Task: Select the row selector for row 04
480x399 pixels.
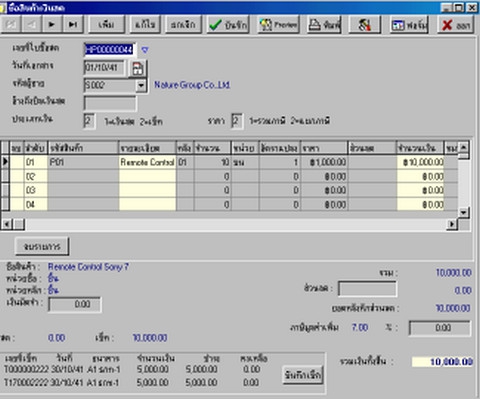Action: click(x=5, y=204)
